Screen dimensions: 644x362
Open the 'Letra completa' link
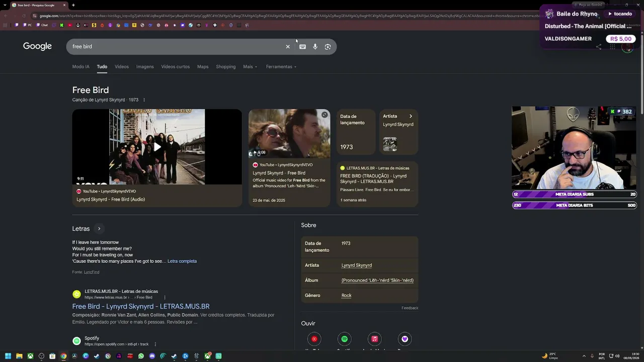pyautogui.click(x=182, y=261)
